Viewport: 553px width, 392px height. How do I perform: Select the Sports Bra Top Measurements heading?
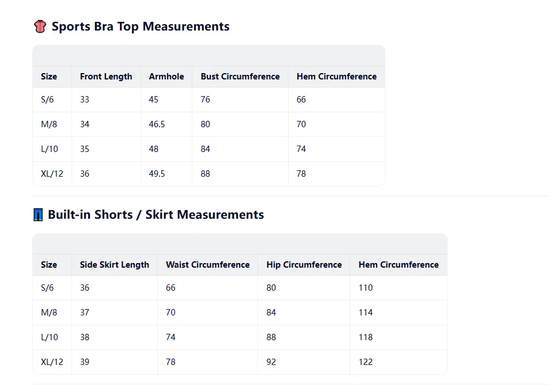(141, 26)
